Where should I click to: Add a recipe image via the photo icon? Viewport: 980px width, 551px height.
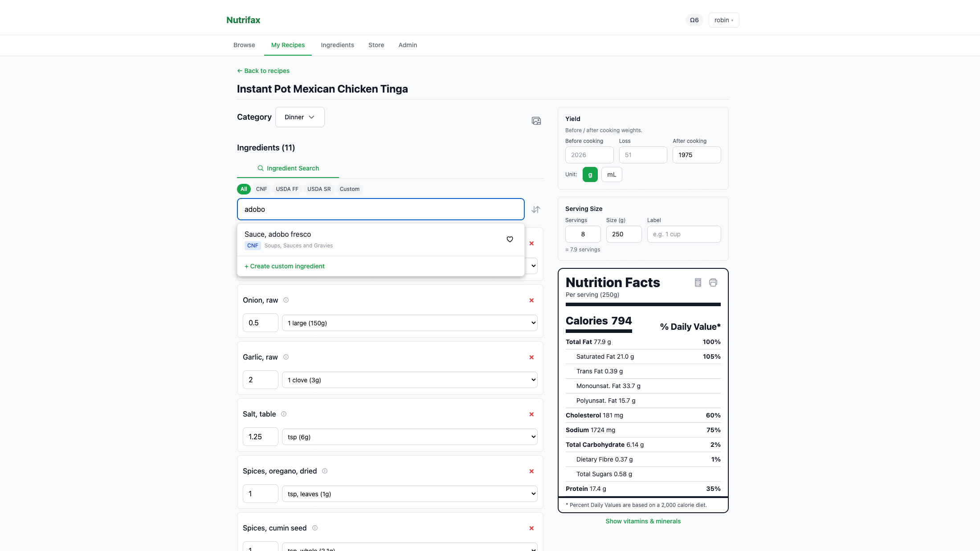pos(536,121)
